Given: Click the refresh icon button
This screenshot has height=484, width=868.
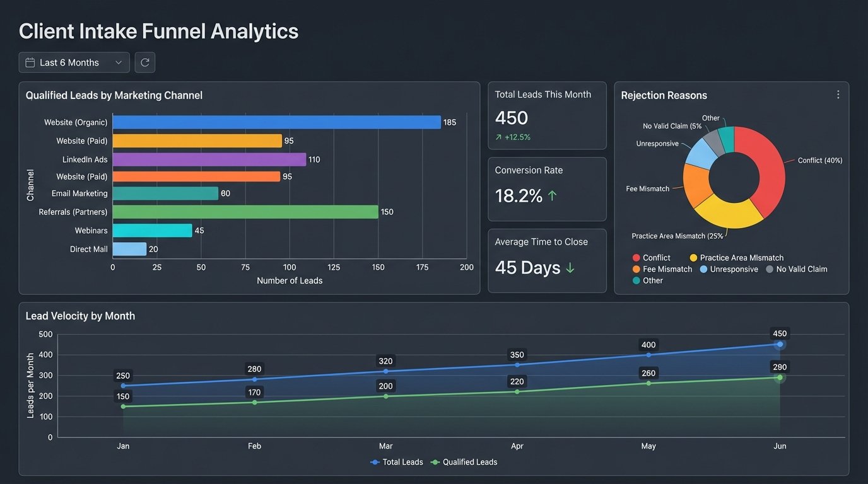Looking at the screenshot, I should pyautogui.click(x=145, y=62).
